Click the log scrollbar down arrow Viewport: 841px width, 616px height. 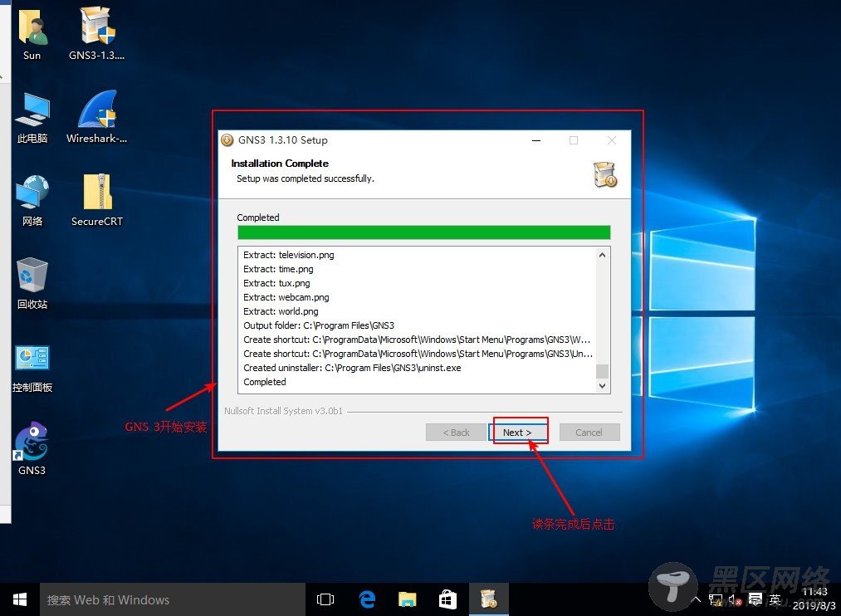603,385
